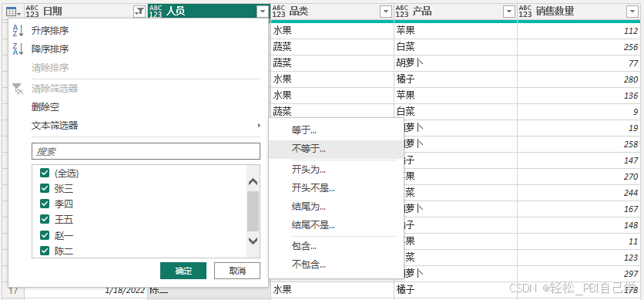Open the 产品 column dropdown arrow
Screen dimensions: 644x300
point(509,12)
